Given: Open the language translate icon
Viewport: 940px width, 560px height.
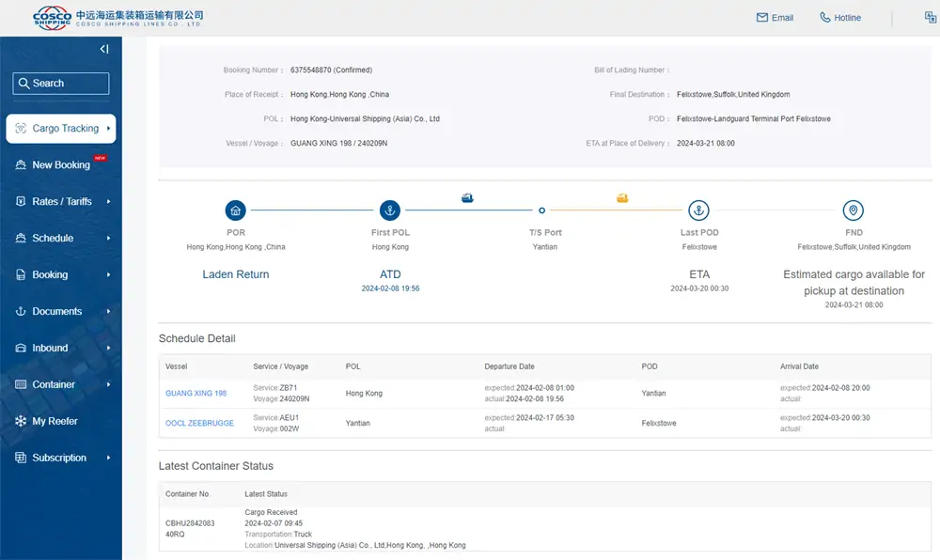Looking at the screenshot, I should 931,17.
